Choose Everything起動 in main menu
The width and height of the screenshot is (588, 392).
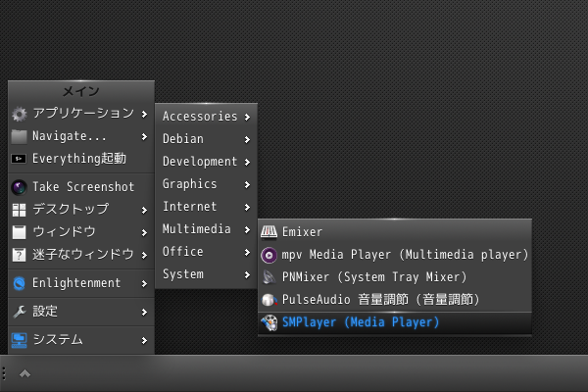coord(81,159)
